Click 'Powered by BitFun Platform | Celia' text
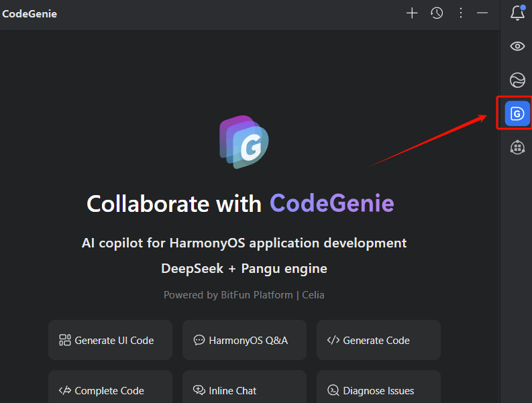 point(244,295)
